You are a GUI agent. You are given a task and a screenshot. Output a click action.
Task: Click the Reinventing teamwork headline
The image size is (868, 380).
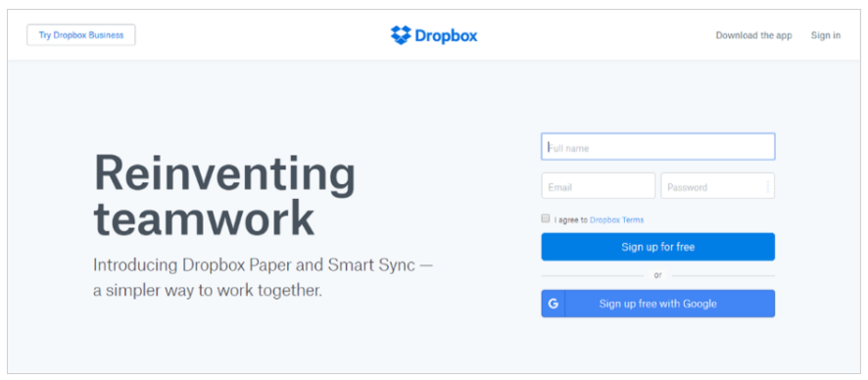pos(224,195)
